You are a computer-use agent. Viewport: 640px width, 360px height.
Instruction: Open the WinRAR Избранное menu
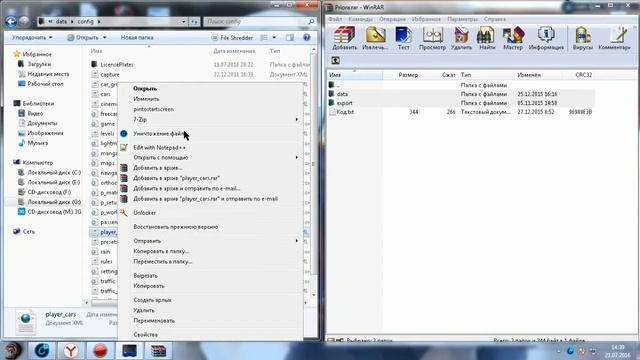426,19
